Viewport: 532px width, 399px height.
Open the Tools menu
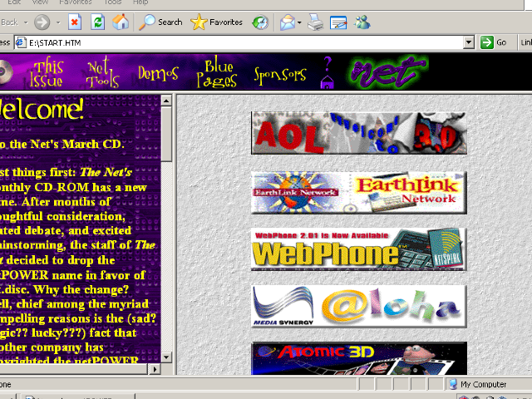coord(112,2)
